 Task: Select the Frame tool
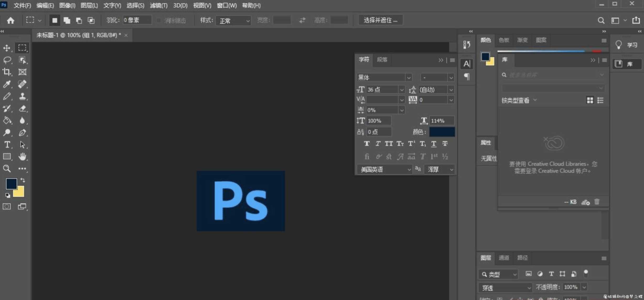click(22, 72)
